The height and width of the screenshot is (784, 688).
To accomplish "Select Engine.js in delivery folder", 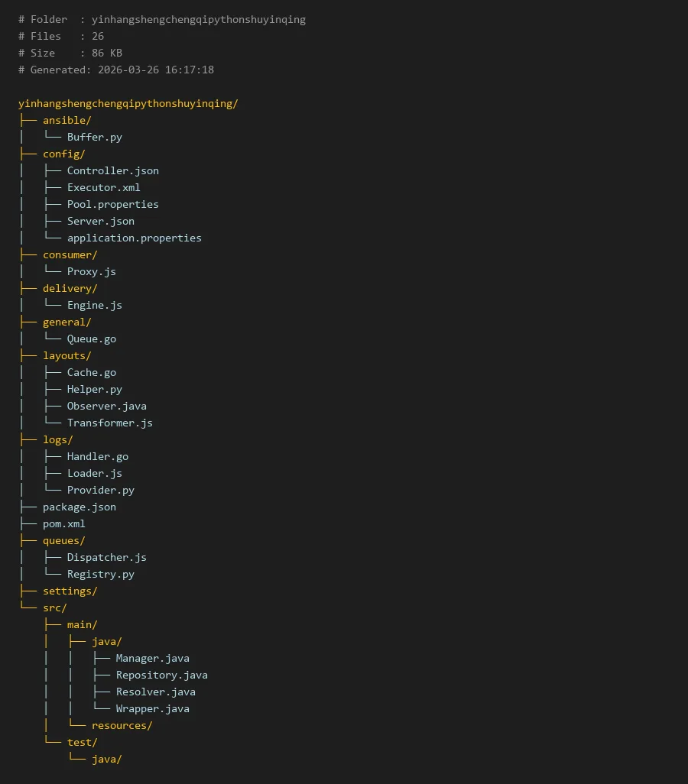I will click(x=95, y=305).
